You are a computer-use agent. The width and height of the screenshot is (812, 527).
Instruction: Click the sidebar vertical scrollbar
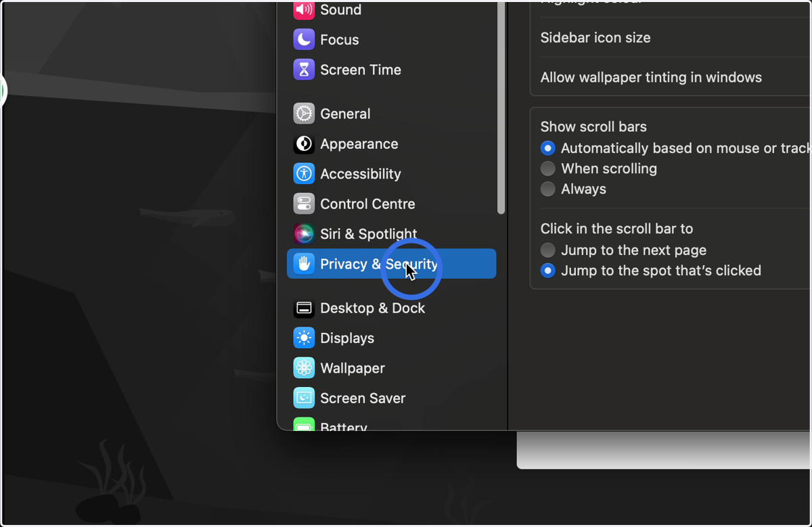click(x=501, y=107)
